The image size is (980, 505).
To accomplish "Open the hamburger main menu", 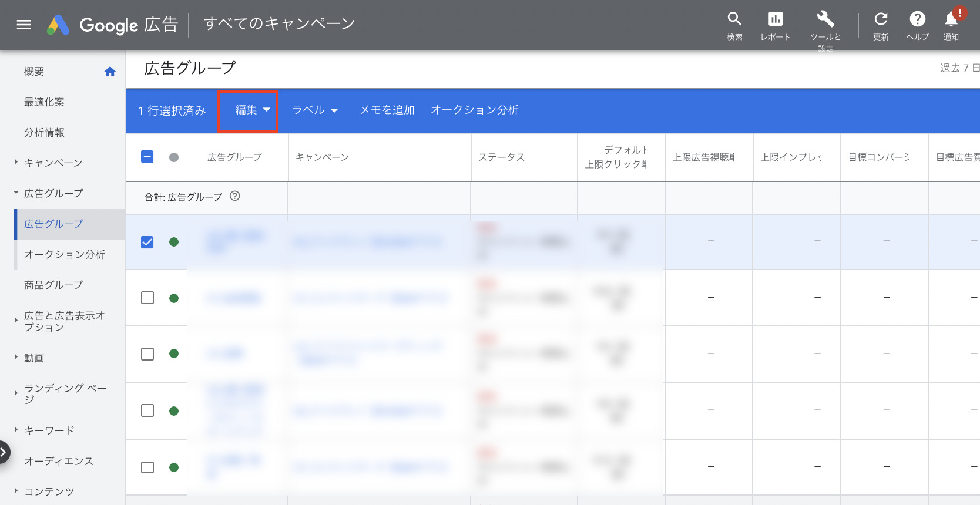I will (24, 25).
